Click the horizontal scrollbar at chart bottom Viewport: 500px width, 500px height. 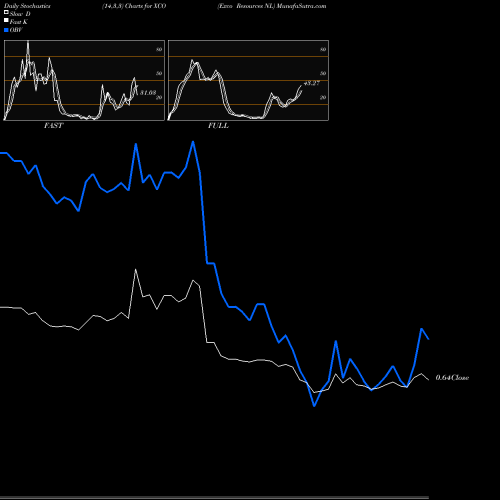pyautogui.click(x=214, y=498)
